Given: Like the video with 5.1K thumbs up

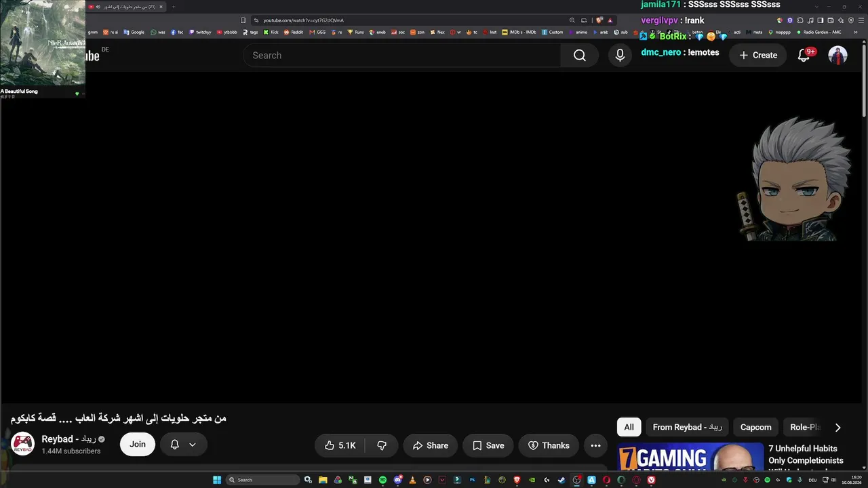Looking at the screenshot, I should (340, 445).
